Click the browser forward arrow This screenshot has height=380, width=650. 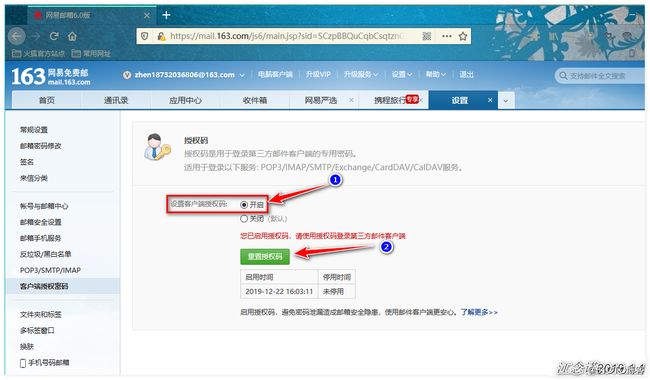point(36,36)
